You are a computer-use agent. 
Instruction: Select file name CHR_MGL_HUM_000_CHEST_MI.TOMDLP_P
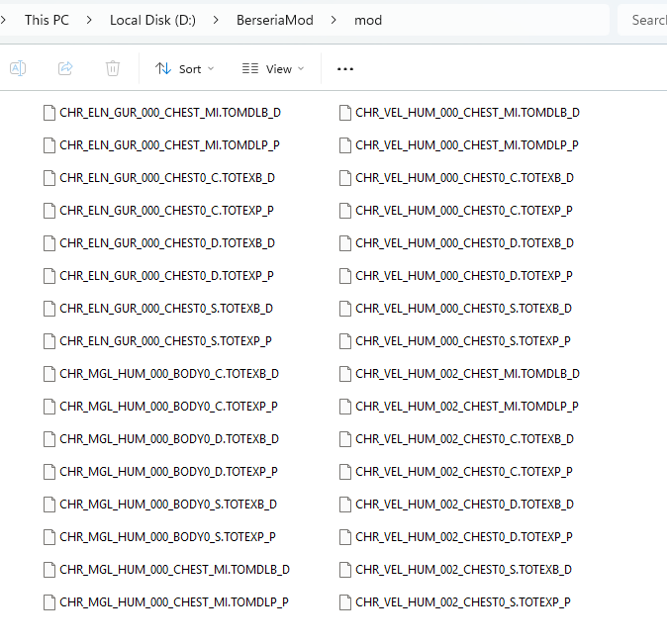pyautogui.click(x=174, y=602)
